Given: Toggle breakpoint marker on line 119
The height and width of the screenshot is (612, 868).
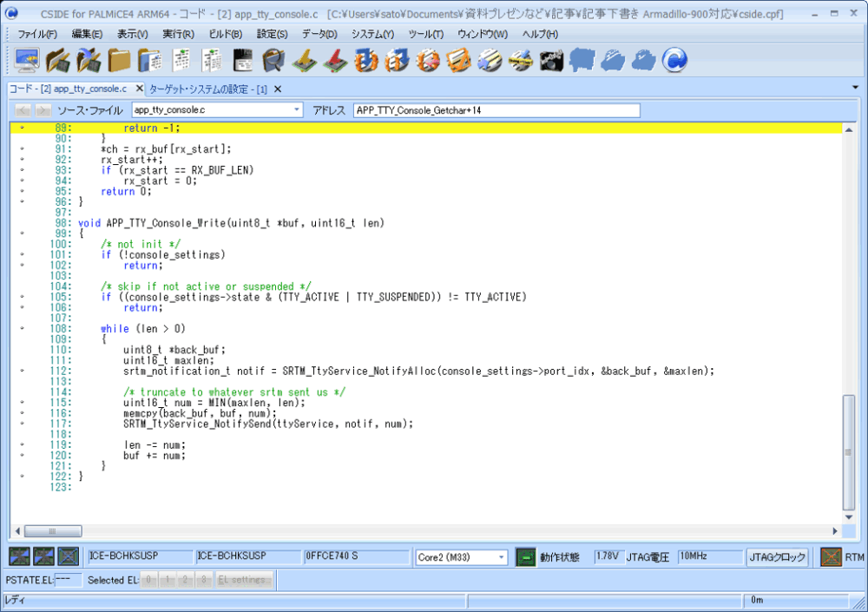Looking at the screenshot, I should [x=22, y=444].
